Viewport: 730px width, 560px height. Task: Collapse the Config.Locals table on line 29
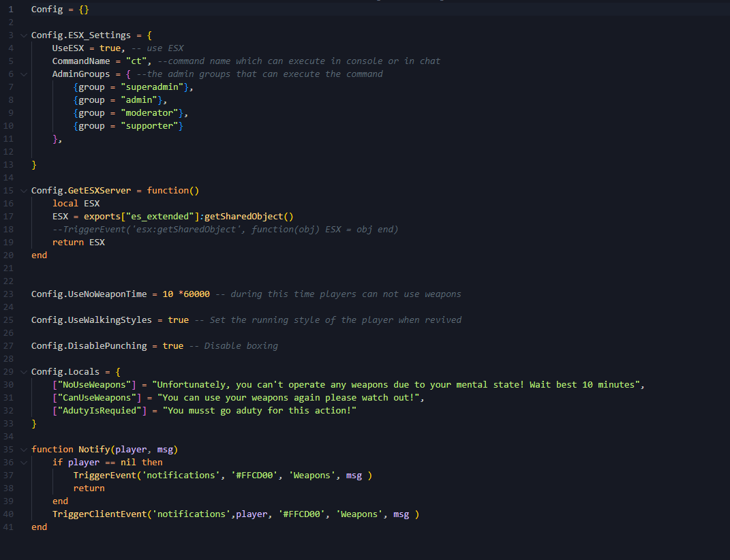24,372
